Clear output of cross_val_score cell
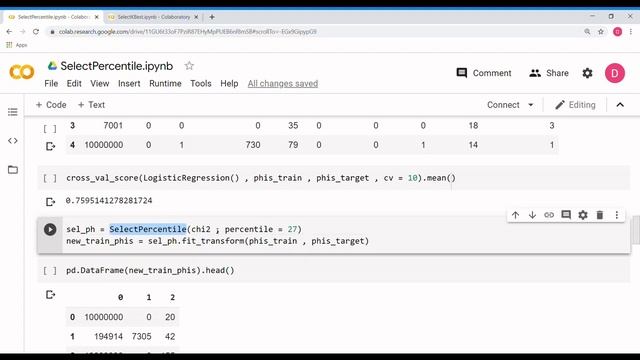640x360 pixels. (50, 202)
